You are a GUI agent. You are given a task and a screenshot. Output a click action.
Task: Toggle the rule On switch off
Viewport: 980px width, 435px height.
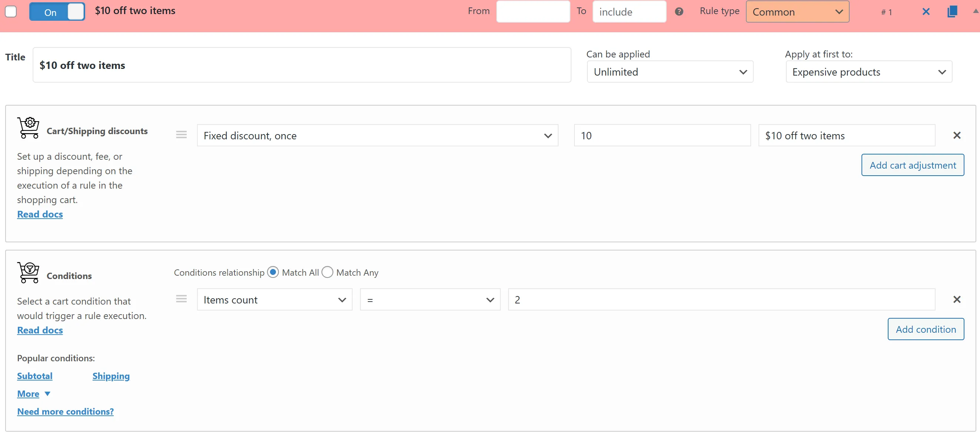pyautogui.click(x=57, y=12)
